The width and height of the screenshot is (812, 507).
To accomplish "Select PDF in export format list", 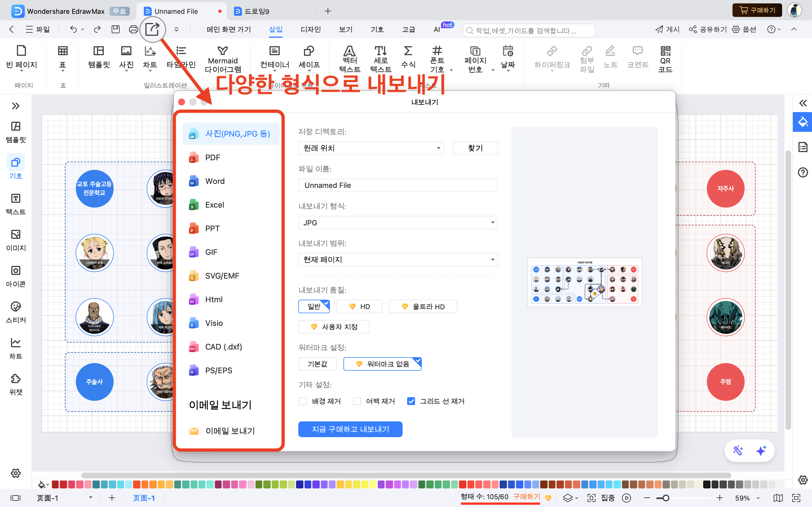I will (x=212, y=157).
